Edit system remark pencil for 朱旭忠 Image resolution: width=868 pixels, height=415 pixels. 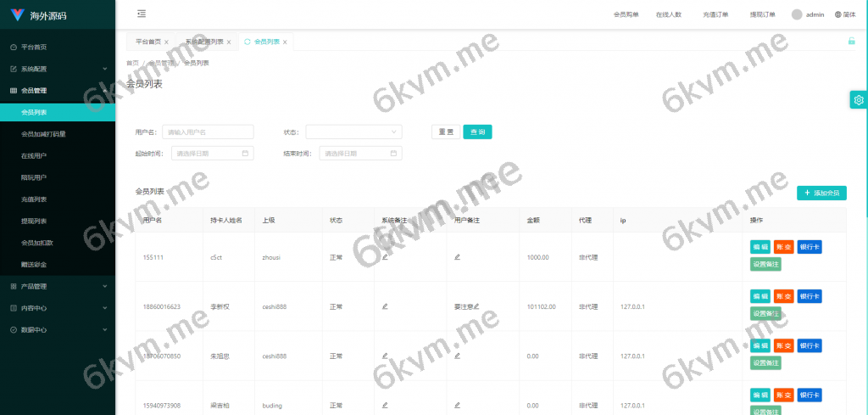coord(385,356)
